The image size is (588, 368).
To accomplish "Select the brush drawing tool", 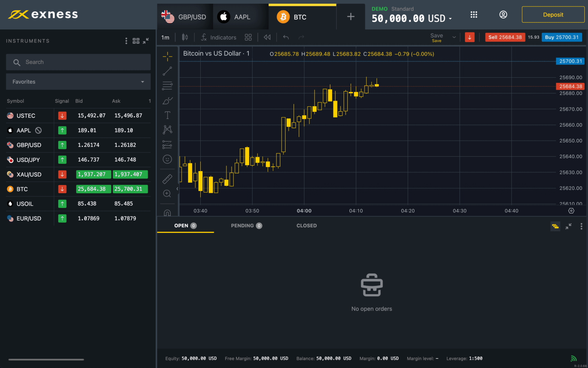I will (167, 100).
